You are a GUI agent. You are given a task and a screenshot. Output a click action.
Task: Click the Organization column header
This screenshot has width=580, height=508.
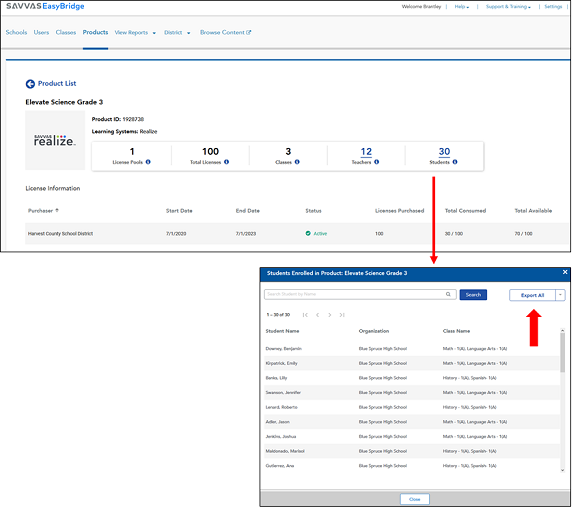[x=374, y=331]
